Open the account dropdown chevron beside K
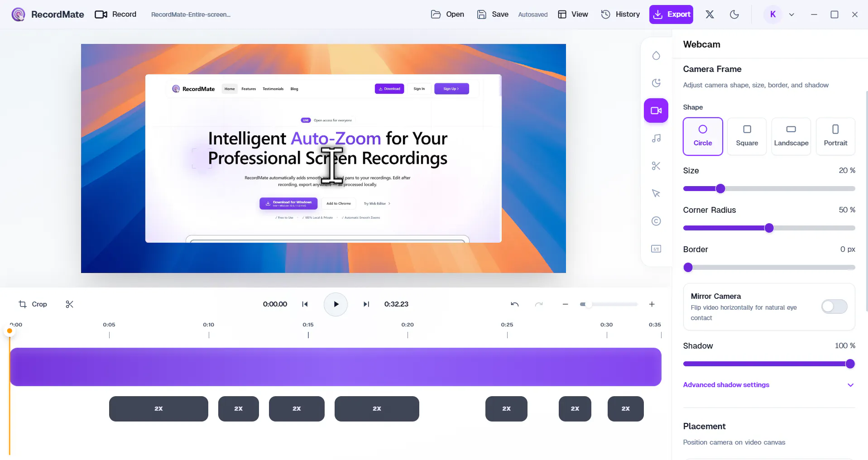 (791, 14)
